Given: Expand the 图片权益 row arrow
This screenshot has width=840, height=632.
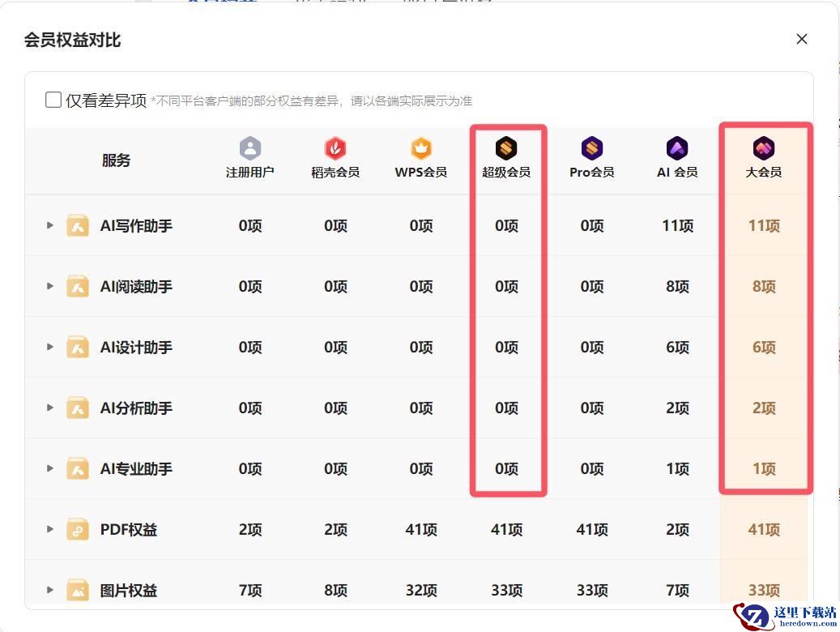Looking at the screenshot, I should click(x=50, y=590).
